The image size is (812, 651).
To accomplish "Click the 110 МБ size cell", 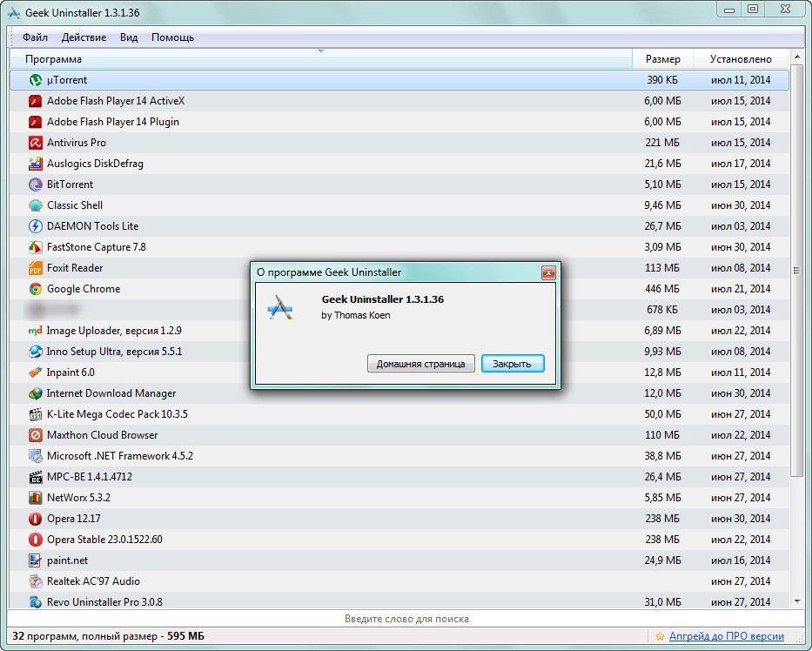I will (x=661, y=435).
